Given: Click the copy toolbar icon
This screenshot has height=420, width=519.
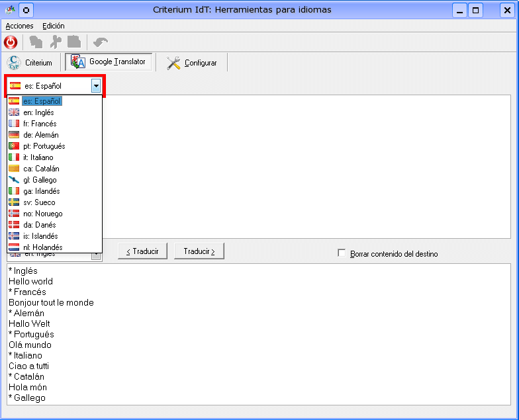Looking at the screenshot, I should coord(36,42).
